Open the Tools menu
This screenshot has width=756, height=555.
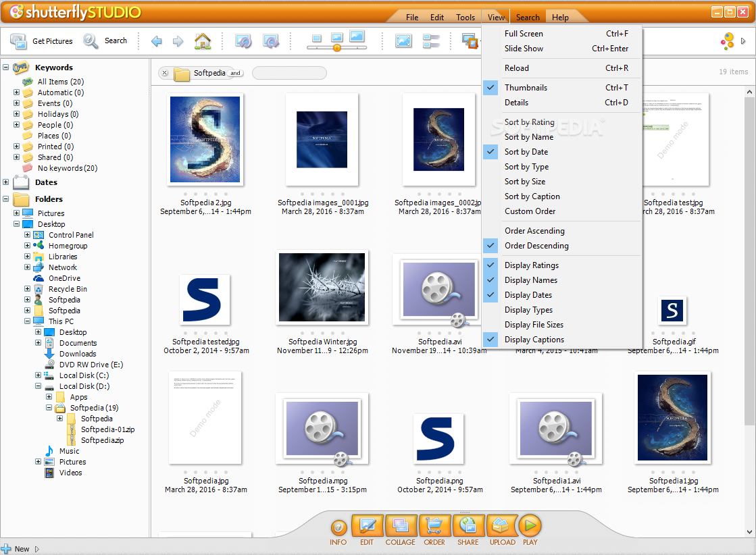(465, 18)
